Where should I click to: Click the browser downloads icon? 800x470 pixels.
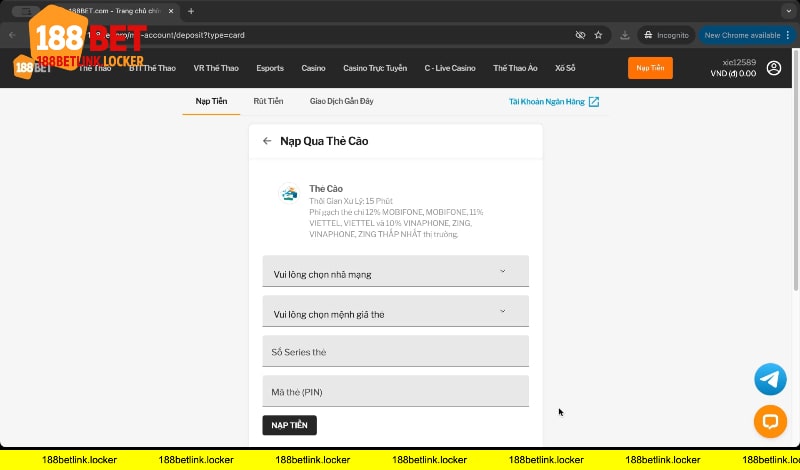tap(625, 35)
